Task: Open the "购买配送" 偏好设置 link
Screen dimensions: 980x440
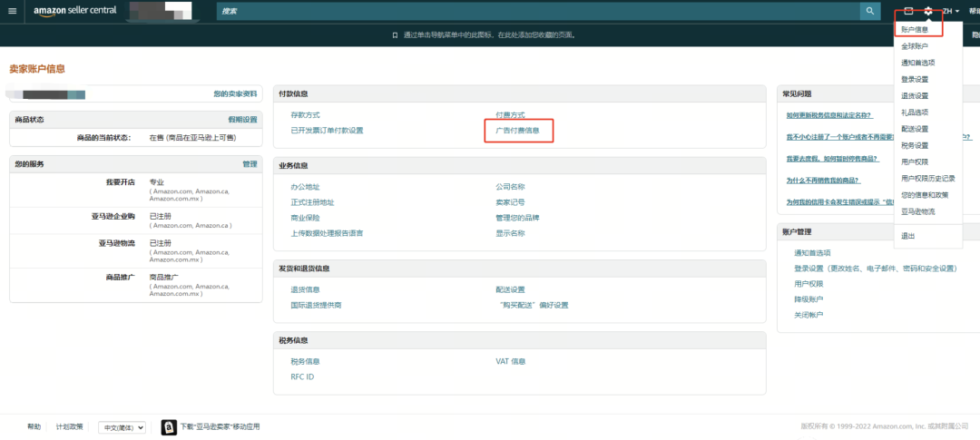Action: pos(534,305)
